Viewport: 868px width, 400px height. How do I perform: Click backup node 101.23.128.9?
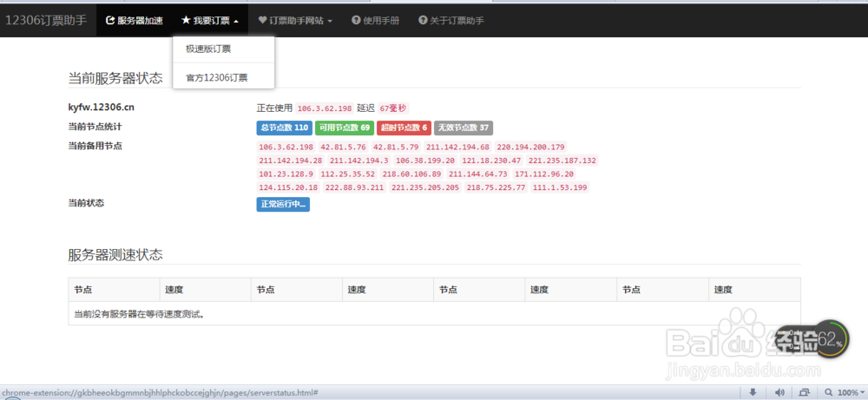point(286,174)
